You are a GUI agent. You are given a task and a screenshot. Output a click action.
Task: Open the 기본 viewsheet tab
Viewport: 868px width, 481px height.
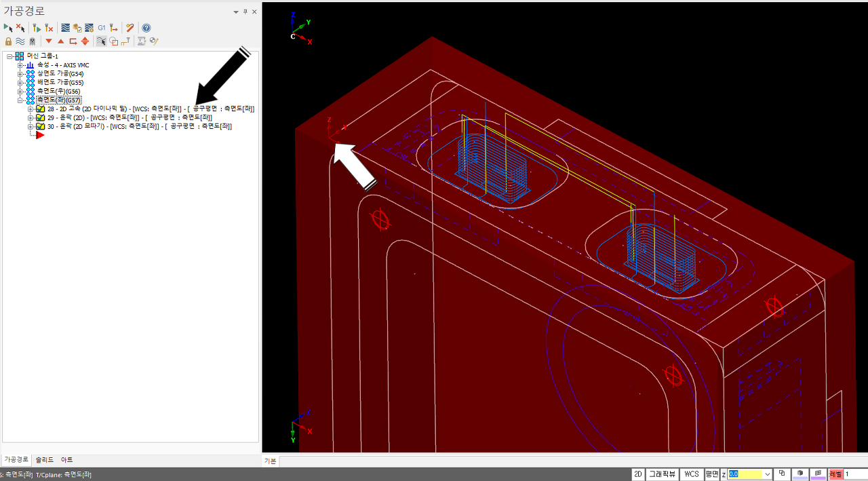(x=270, y=461)
